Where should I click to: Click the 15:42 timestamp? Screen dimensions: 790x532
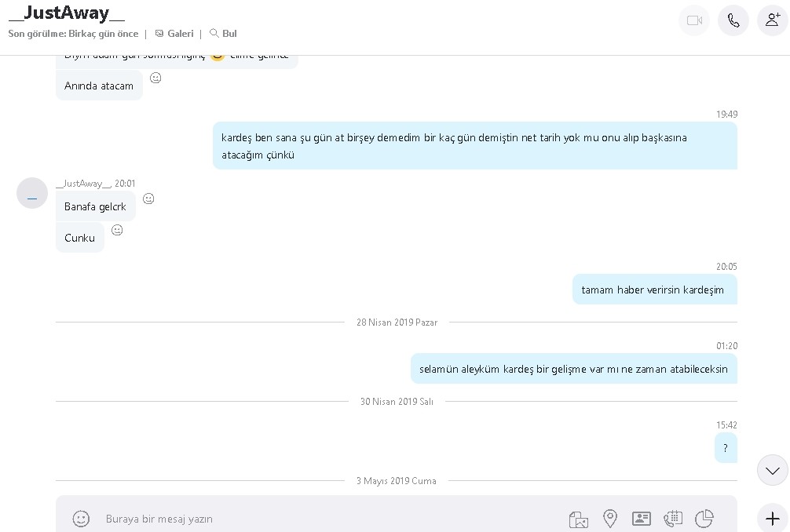click(726, 425)
